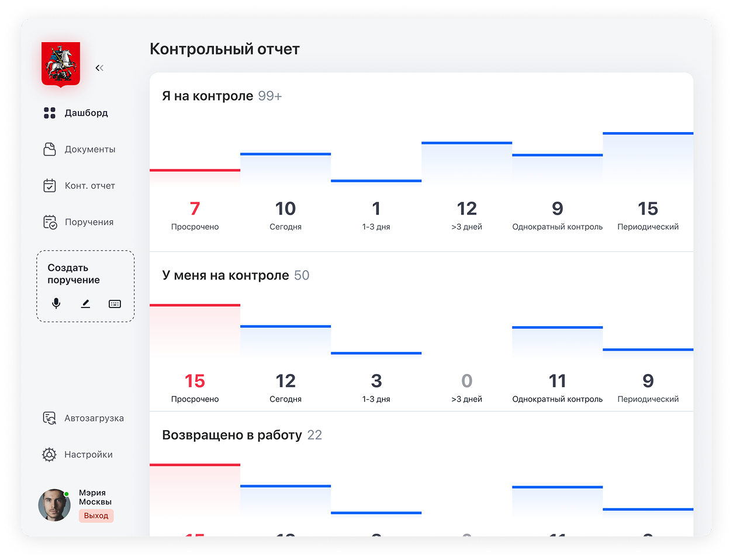Click the Moscow coat of arms logo
This screenshot has height=560, width=733.
tap(61, 64)
